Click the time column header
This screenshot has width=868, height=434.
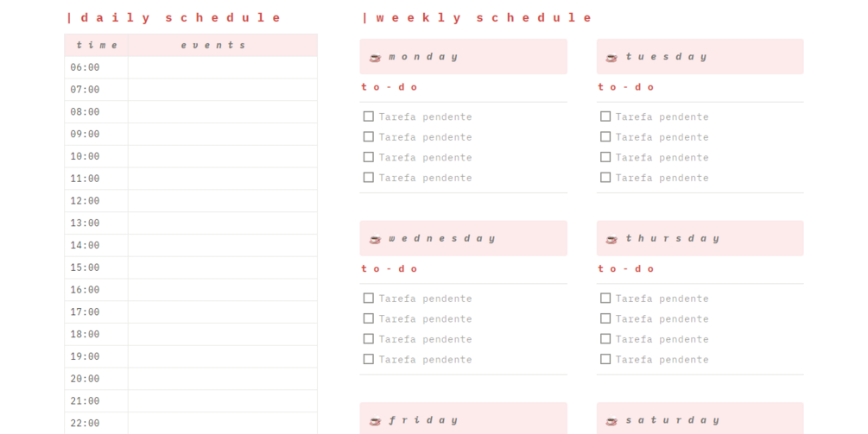pyautogui.click(x=97, y=46)
